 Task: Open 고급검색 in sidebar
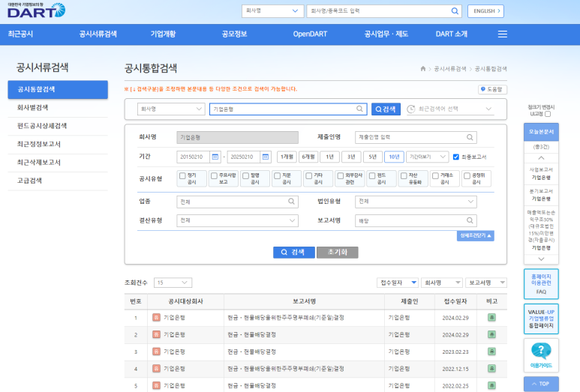tap(29, 181)
